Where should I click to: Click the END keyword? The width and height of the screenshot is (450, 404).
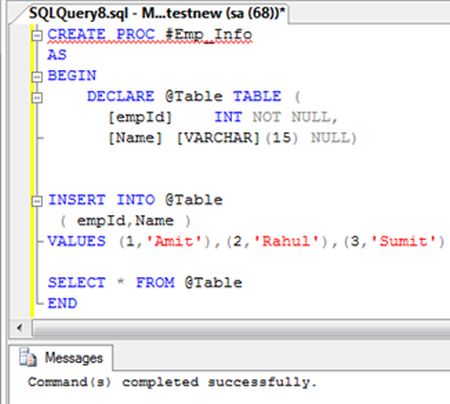pos(62,303)
